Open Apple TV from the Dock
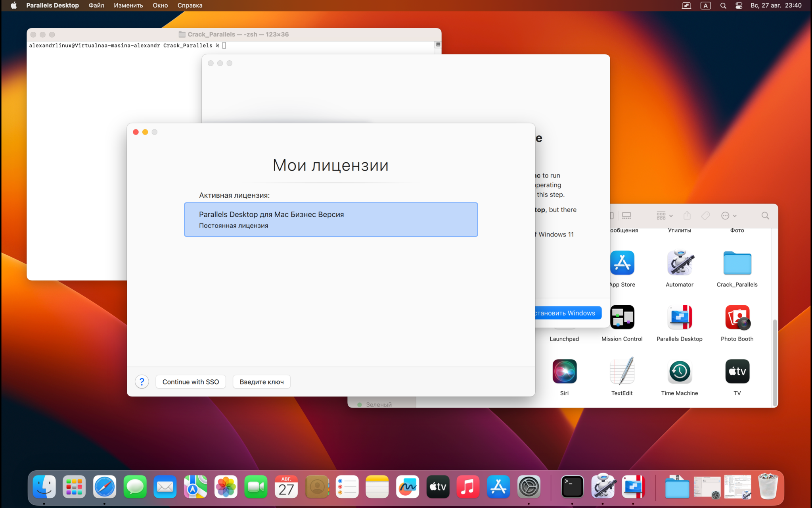Image resolution: width=812 pixels, height=508 pixels. [x=438, y=487]
